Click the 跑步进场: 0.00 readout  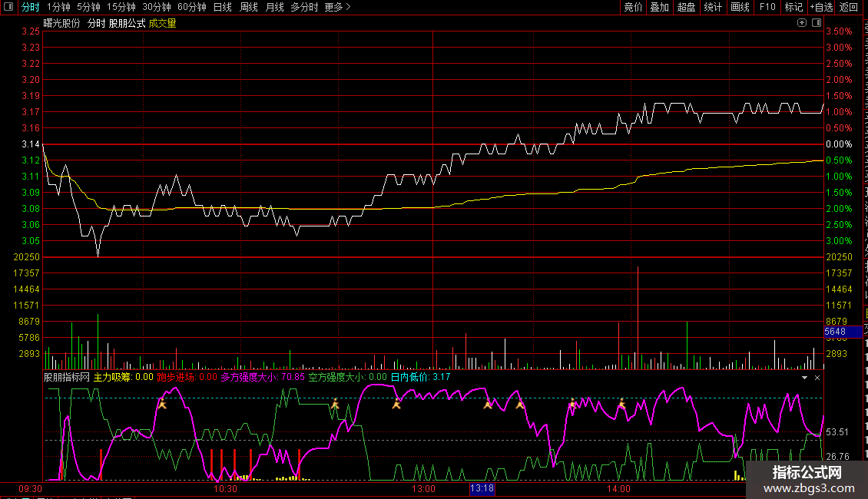187,377
